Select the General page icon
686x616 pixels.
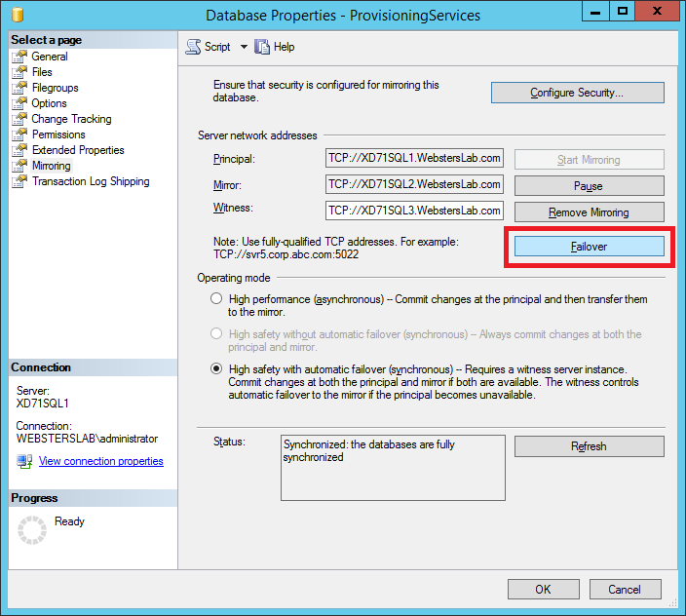19,57
